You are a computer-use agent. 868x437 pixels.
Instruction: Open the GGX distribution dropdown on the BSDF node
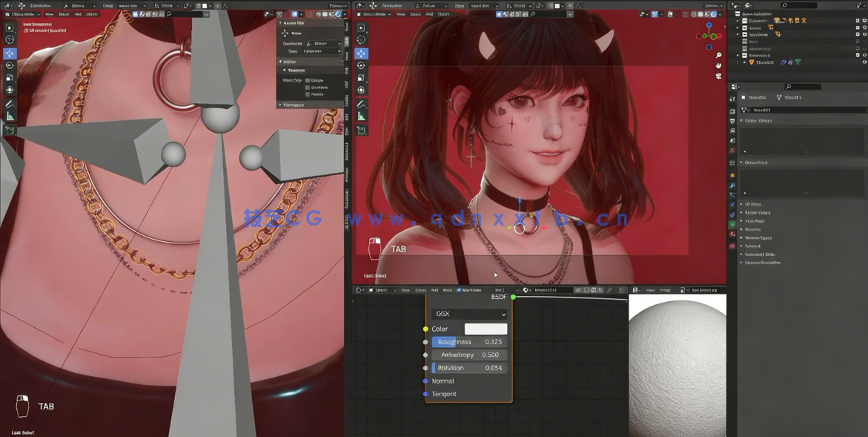470,314
